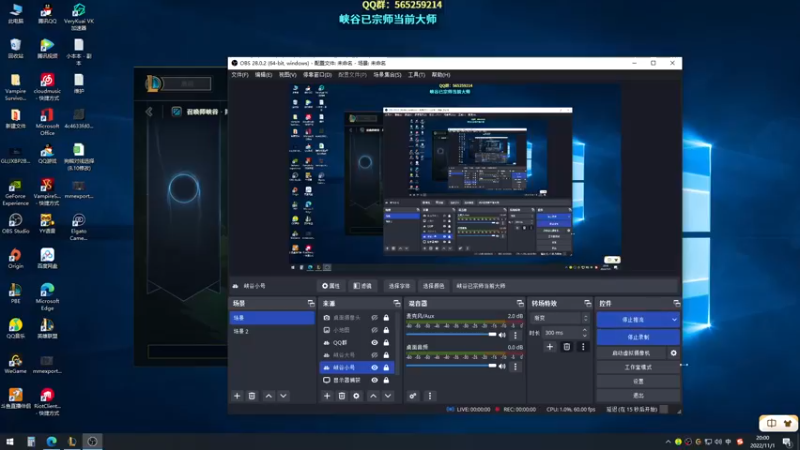The height and width of the screenshot is (450, 800).
Task: Open the mixer footer three-dot menu
Action: point(430,396)
